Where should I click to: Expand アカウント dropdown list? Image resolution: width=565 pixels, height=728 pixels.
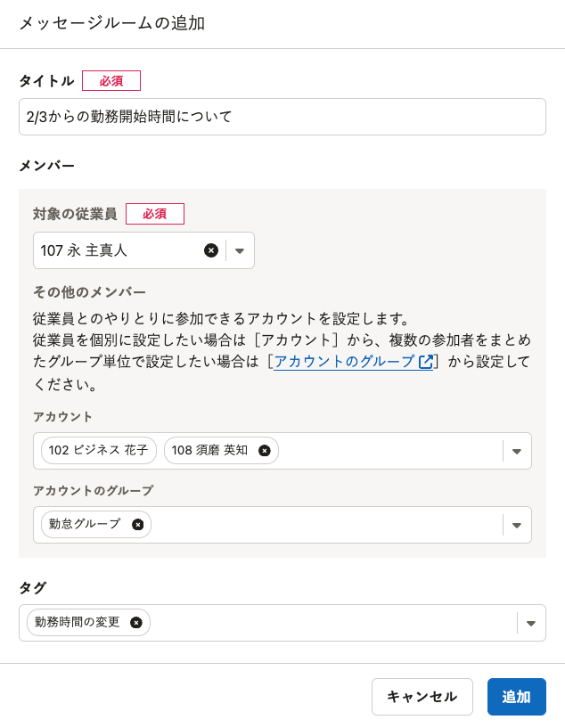(x=517, y=452)
